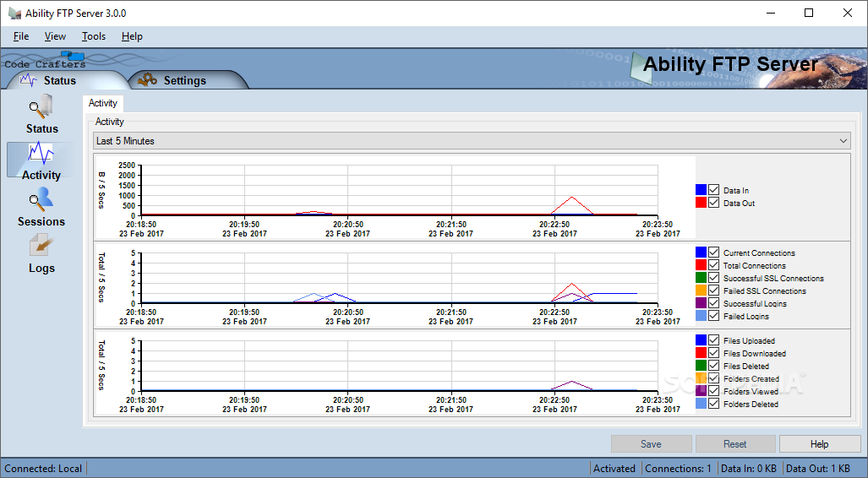Click the purple Folders Viewed peak in bottom graph

[x=572, y=382]
